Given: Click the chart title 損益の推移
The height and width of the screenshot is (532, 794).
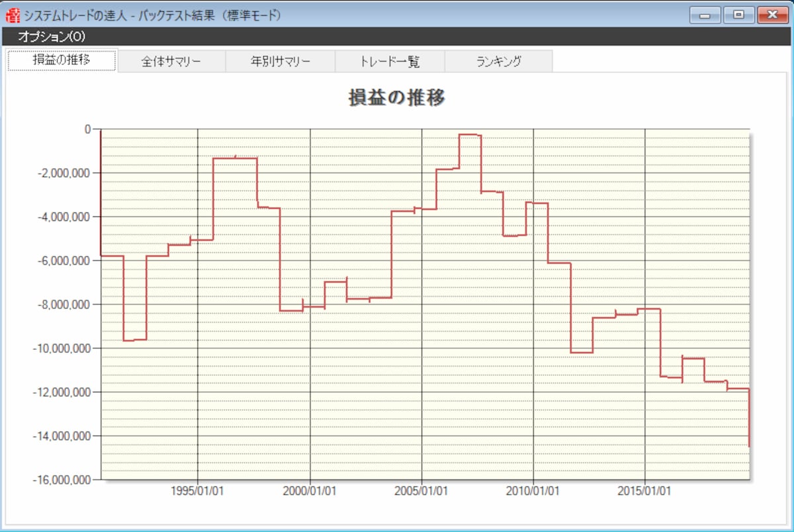Looking at the screenshot, I should click(x=397, y=98).
